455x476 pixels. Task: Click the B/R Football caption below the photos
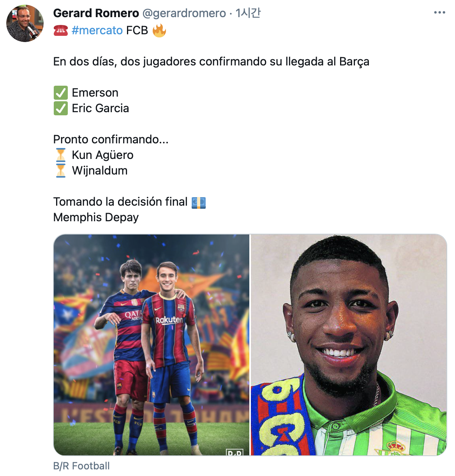click(81, 466)
